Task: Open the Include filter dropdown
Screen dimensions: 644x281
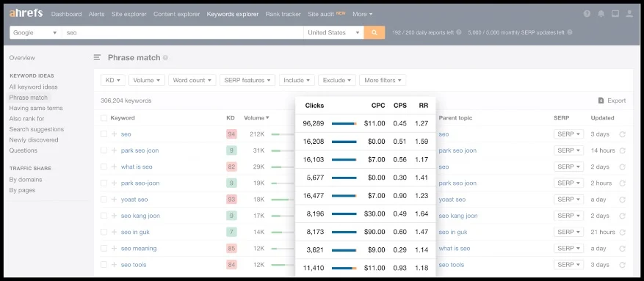Action: tap(297, 80)
